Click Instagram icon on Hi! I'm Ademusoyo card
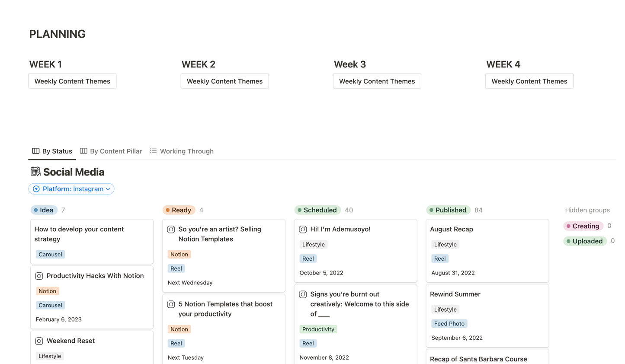Viewport: 625px width, 364px height. [x=303, y=229]
